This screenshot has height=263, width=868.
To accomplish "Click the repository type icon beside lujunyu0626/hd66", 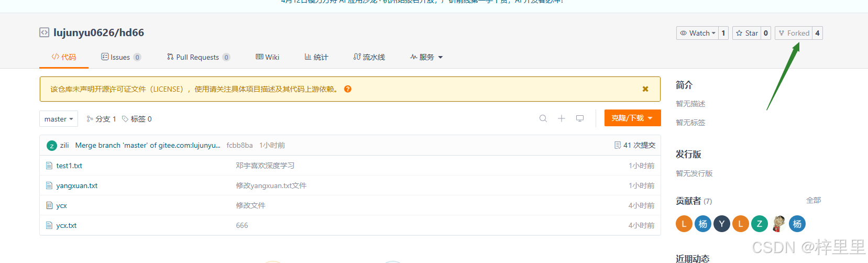I will pyautogui.click(x=44, y=32).
